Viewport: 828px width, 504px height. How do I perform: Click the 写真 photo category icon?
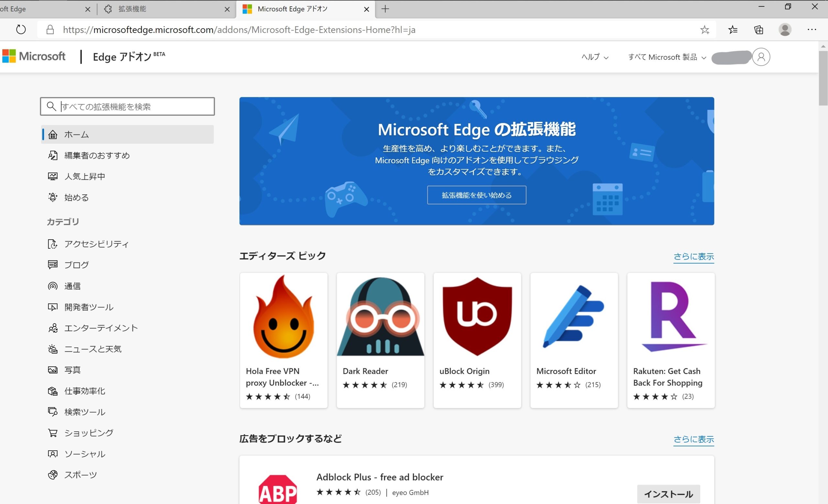pos(53,370)
